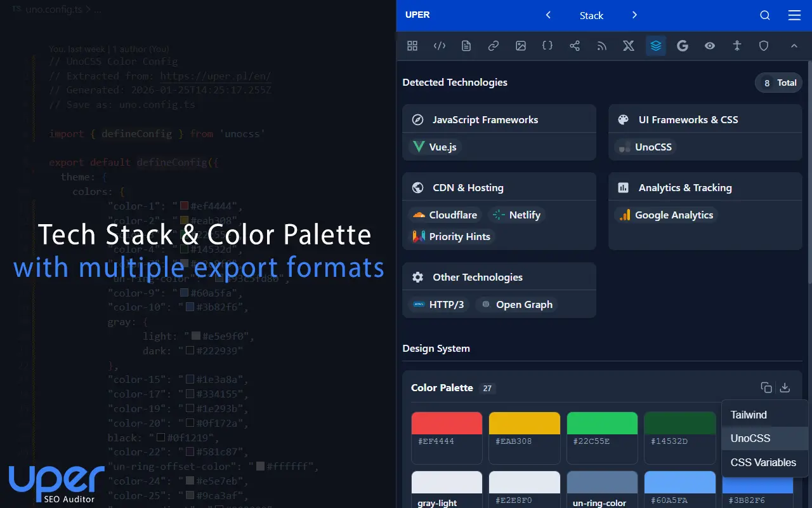Viewport: 812px width, 508px height.
Task: Open the RSS feed icon
Action: (601, 46)
